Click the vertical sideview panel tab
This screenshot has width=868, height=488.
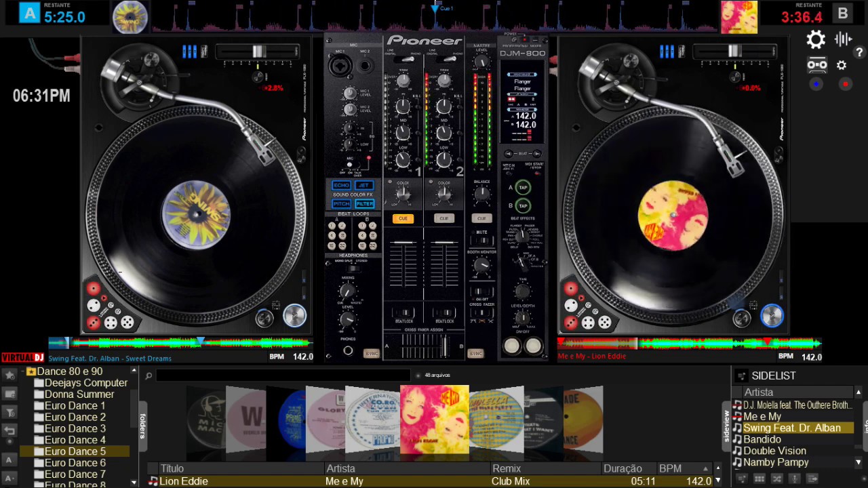coord(726,425)
